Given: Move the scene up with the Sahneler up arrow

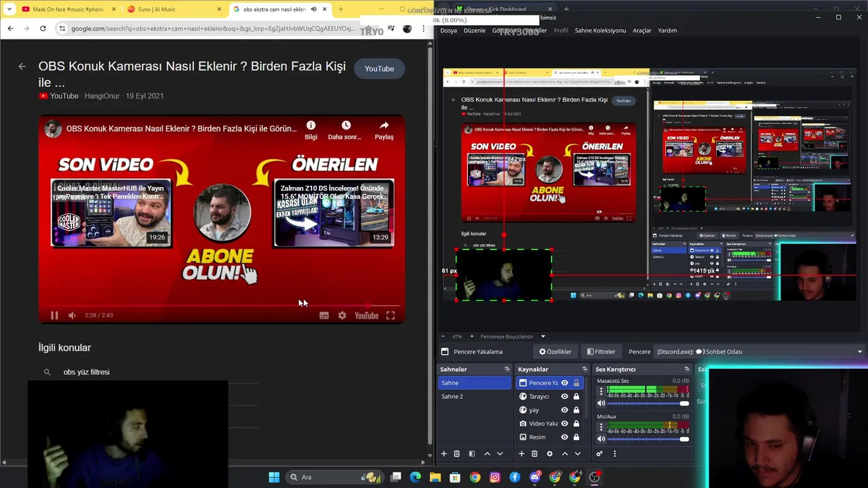Looking at the screenshot, I should (x=487, y=453).
